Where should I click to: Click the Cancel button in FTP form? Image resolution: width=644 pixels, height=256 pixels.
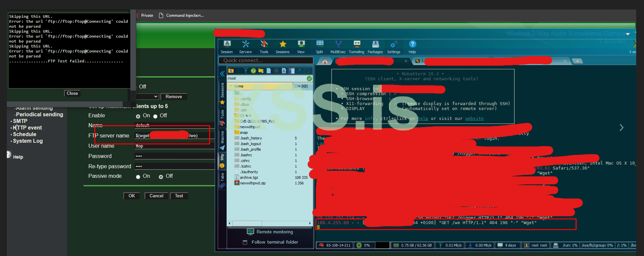pos(156,196)
